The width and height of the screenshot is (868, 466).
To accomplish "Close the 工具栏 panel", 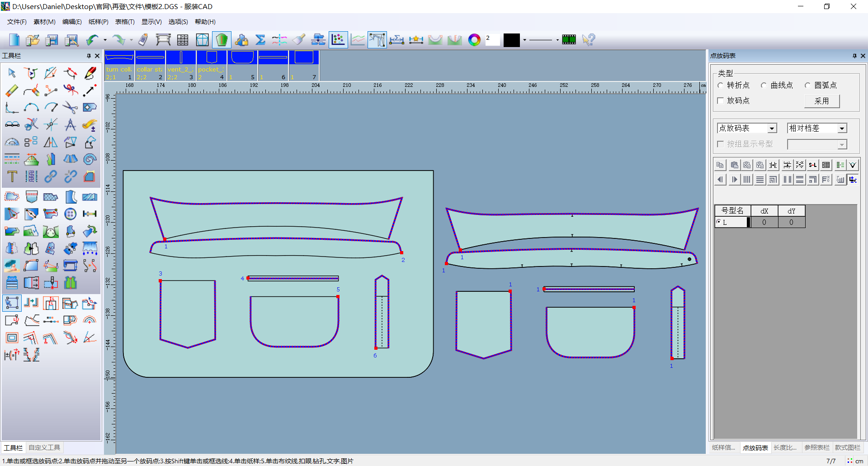I will coord(97,56).
